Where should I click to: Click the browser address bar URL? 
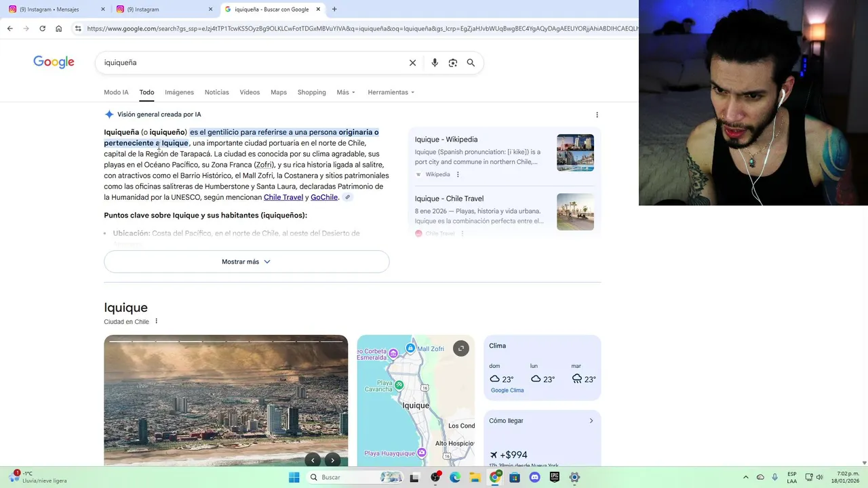click(x=363, y=28)
